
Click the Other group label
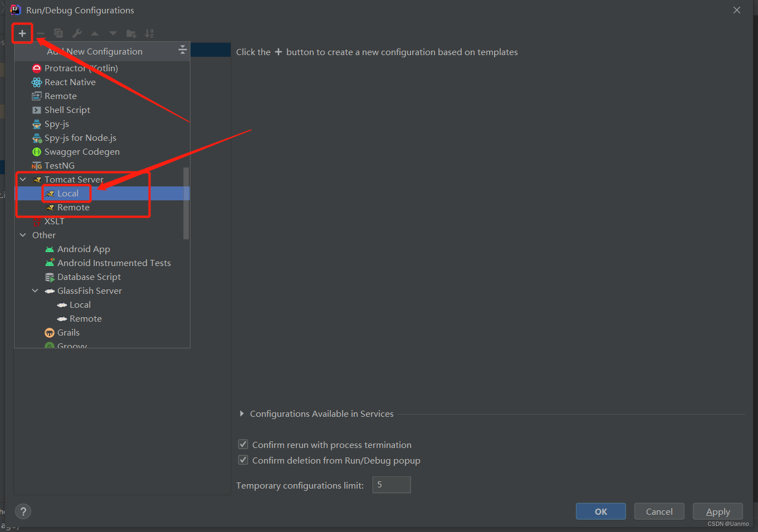tap(44, 235)
